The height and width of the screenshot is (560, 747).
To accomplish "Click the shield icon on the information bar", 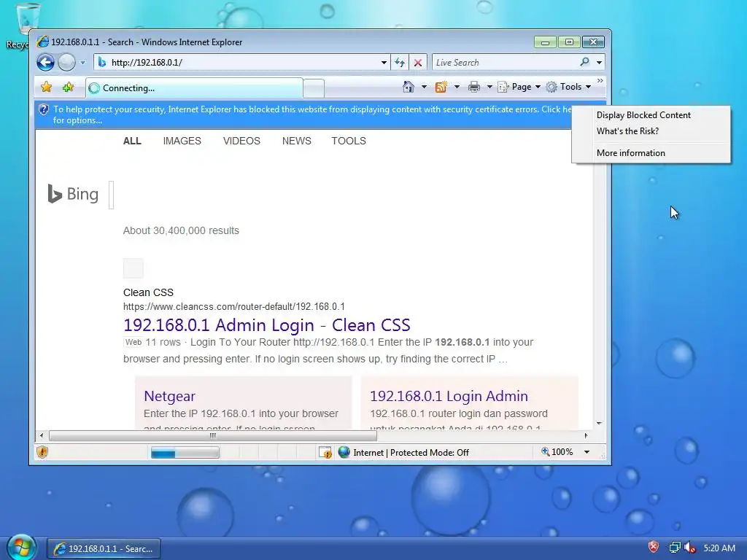I will (43, 109).
